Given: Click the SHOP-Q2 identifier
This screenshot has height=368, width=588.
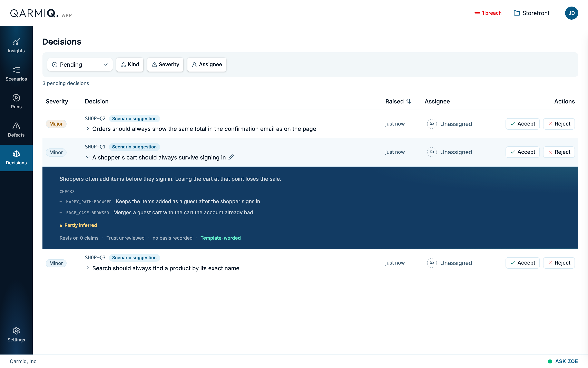Looking at the screenshot, I should pyautogui.click(x=95, y=119).
